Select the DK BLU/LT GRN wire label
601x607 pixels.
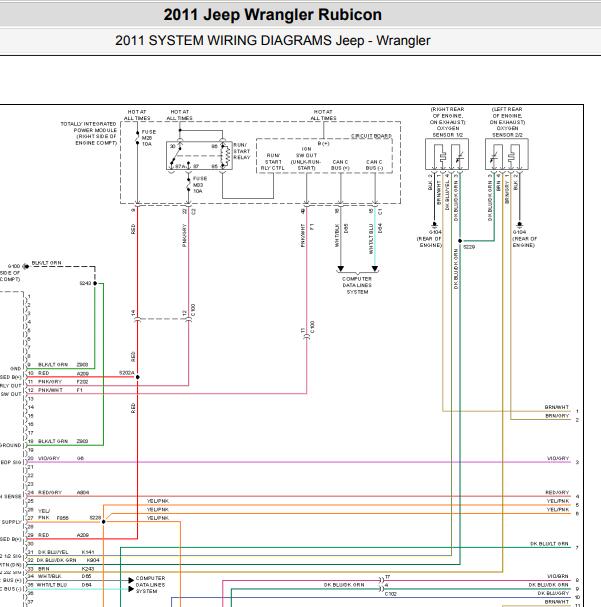point(549,544)
